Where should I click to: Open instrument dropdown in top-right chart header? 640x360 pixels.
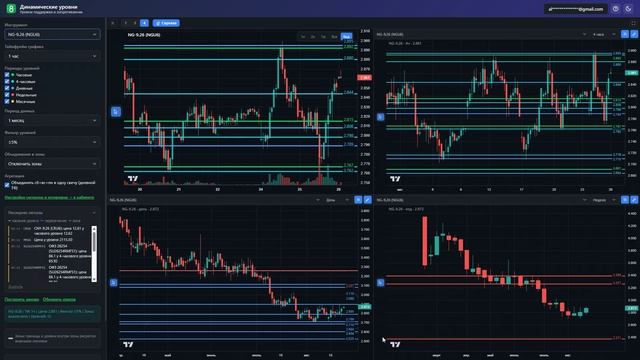tap(482, 34)
